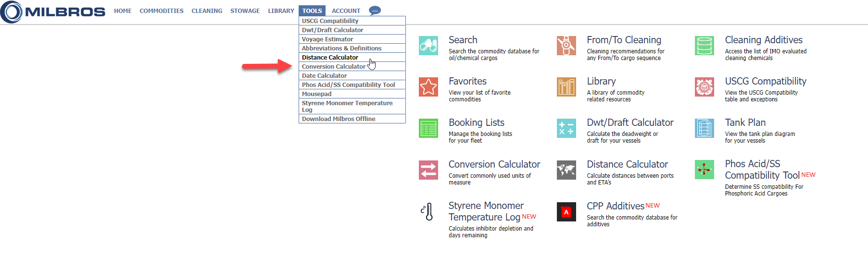Click the Styrene Monomer thermometer icon
This screenshot has height=269, width=868.
[428, 211]
